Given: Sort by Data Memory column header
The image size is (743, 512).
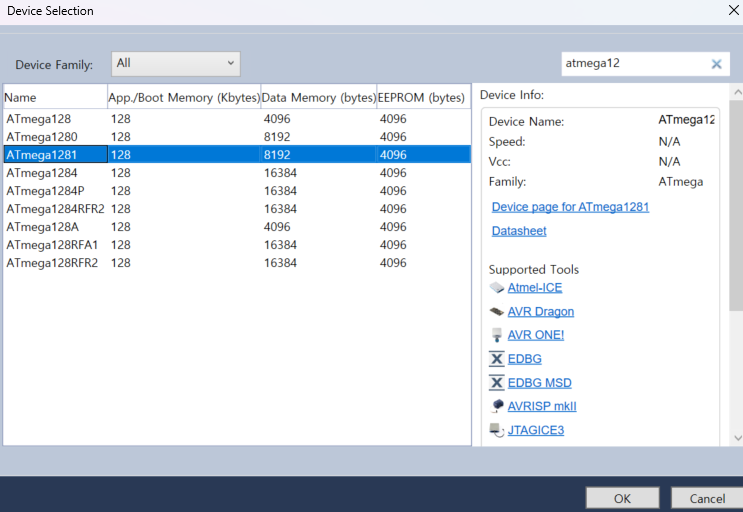Looking at the screenshot, I should (x=318, y=97).
